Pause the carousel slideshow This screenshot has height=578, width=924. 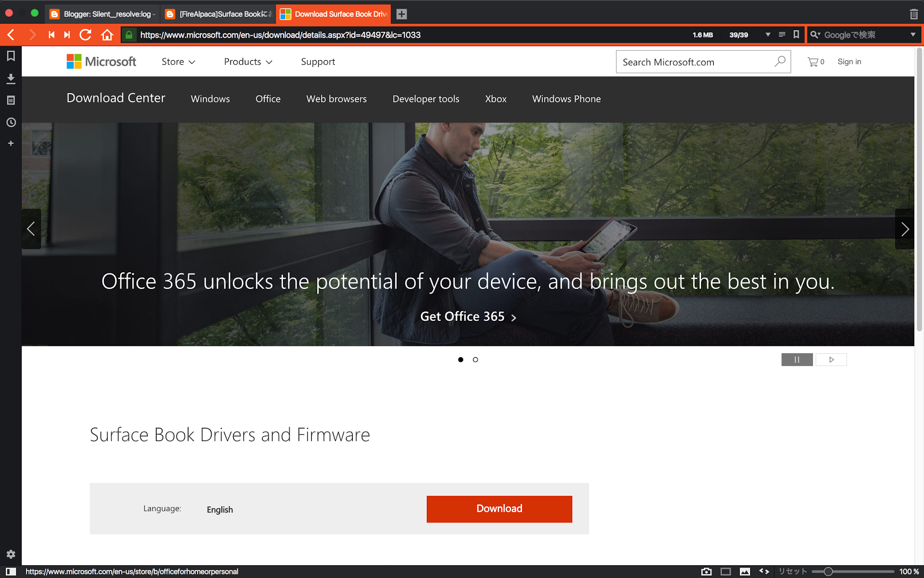pos(797,360)
